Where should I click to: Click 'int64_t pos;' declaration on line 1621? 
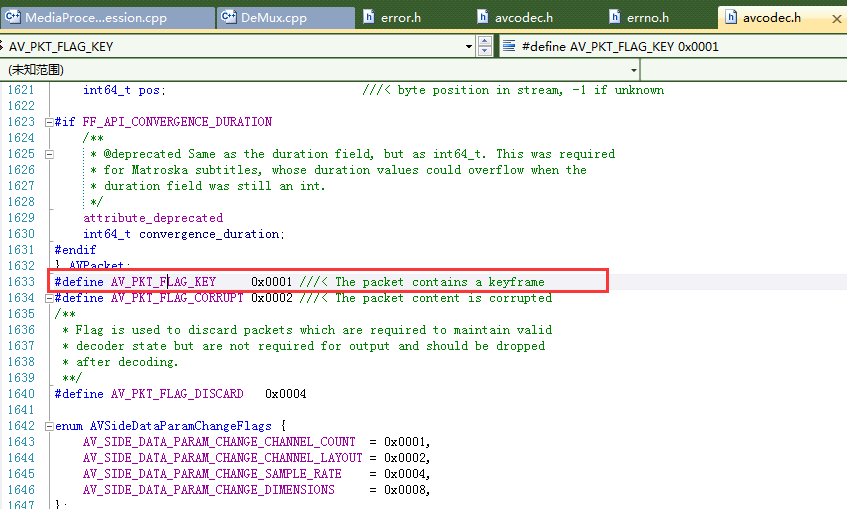point(124,90)
